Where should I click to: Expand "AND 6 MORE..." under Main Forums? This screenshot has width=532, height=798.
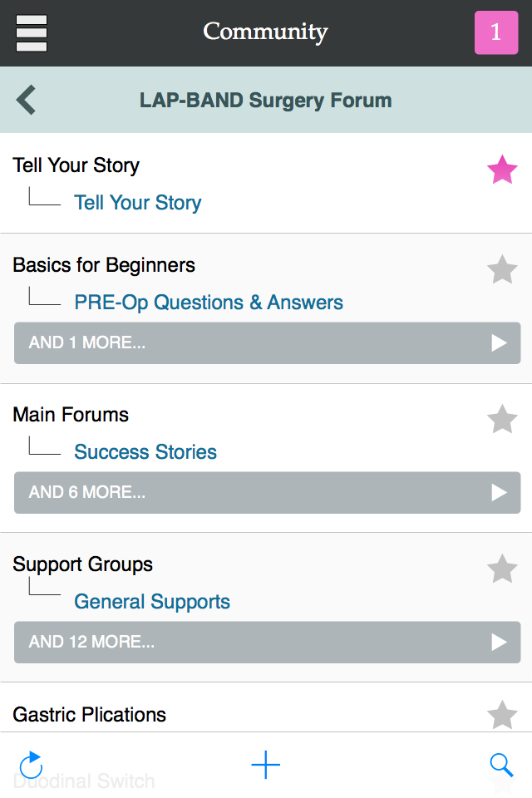[x=267, y=493]
